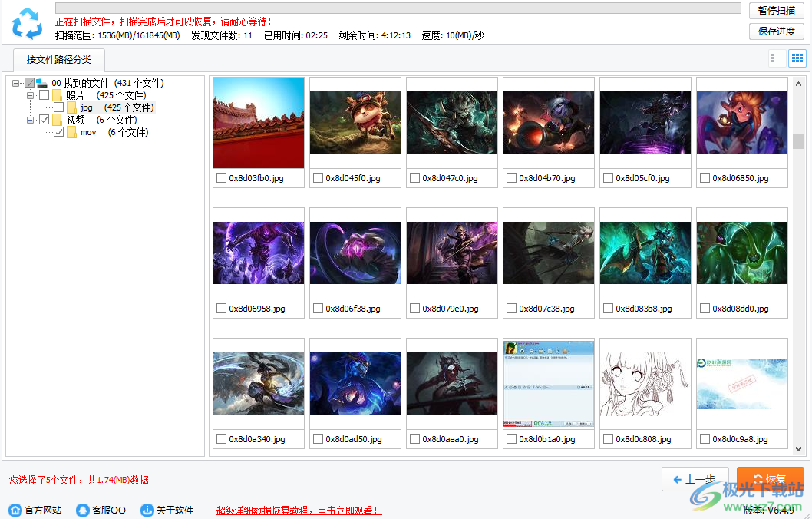Click file name 0x8d0aea0.jpg

tap(450, 439)
